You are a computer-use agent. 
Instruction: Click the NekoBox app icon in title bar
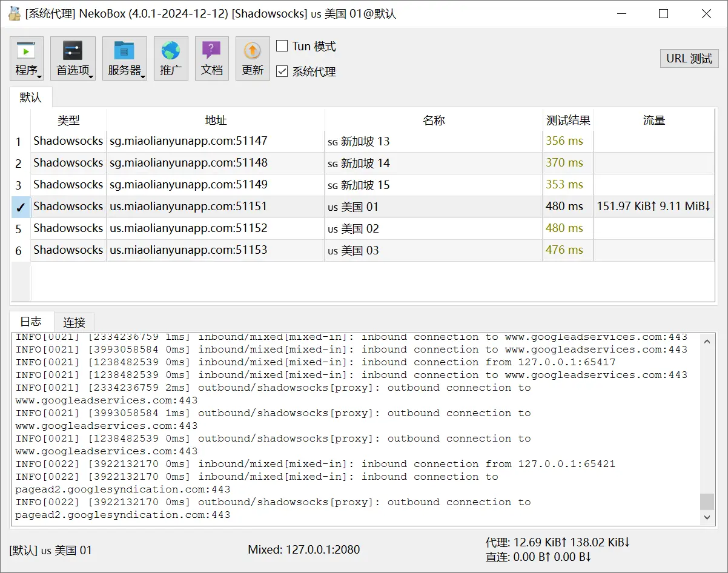[x=15, y=13]
